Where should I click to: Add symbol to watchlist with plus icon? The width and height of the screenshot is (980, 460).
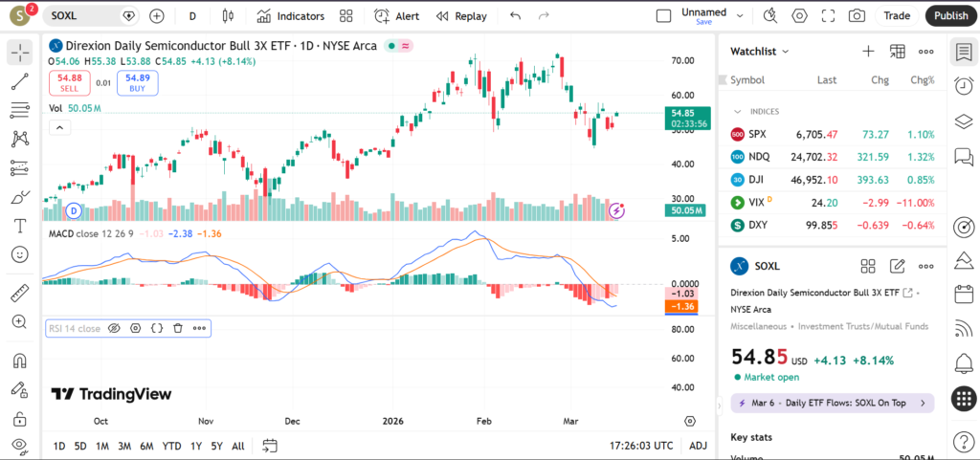[868, 52]
